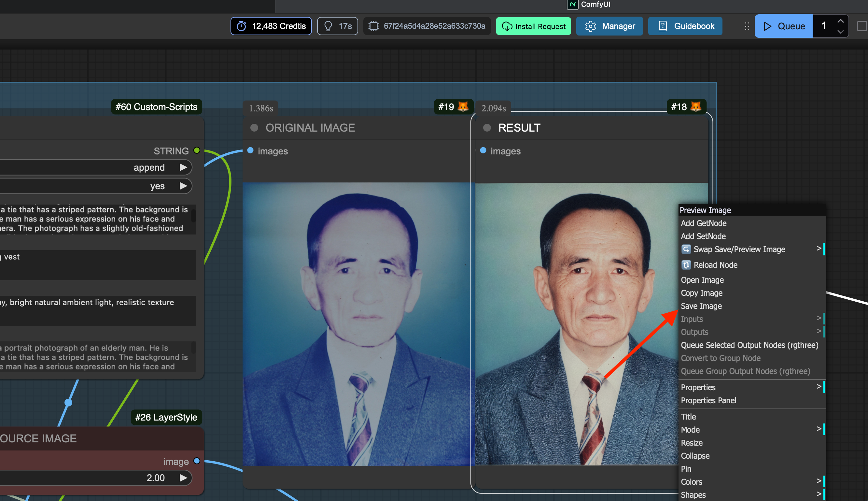Open the Manager panel
868x501 pixels.
pyautogui.click(x=609, y=26)
